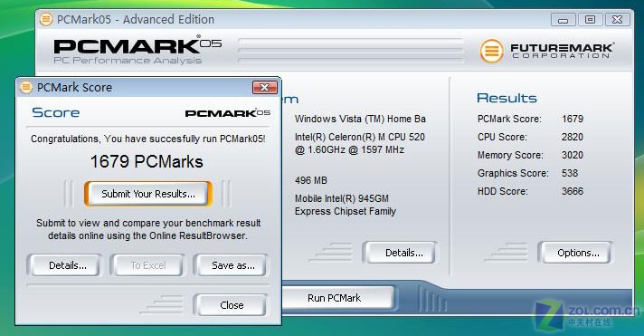Click CPU Score value 2820
644x336 pixels.
click(573, 137)
